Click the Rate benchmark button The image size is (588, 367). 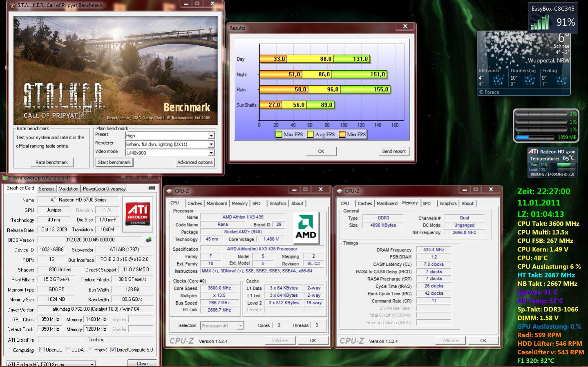coord(51,162)
